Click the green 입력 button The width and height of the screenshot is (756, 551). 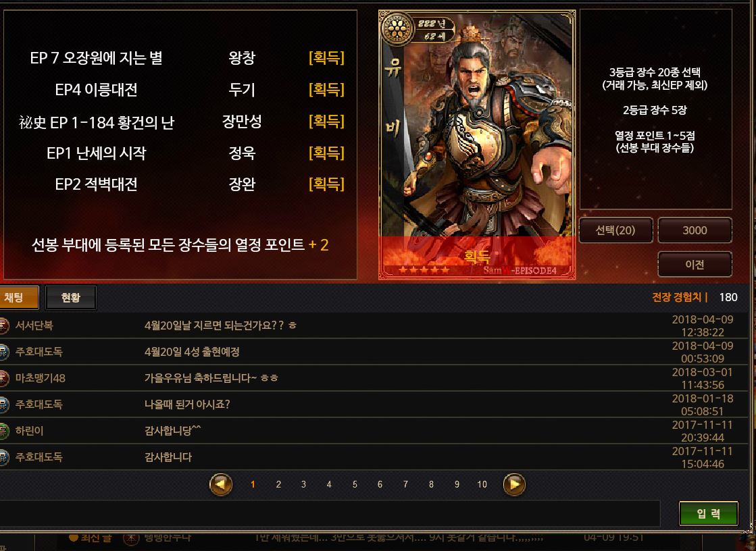click(708, 513)
